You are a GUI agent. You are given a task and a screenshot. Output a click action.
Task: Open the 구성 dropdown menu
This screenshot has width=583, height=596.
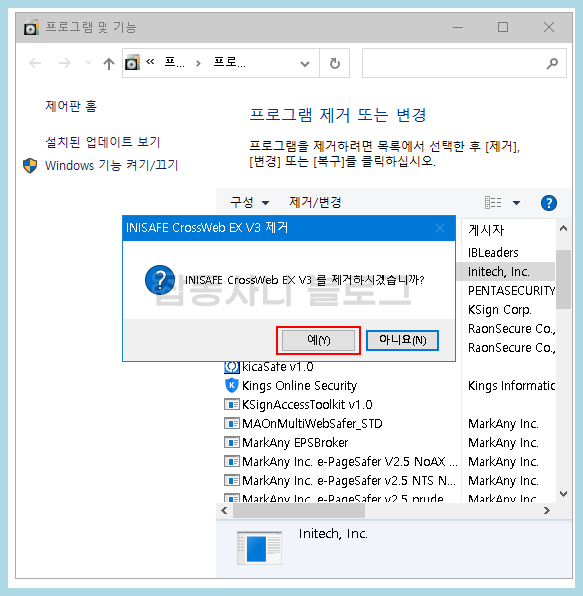(249, 203)
